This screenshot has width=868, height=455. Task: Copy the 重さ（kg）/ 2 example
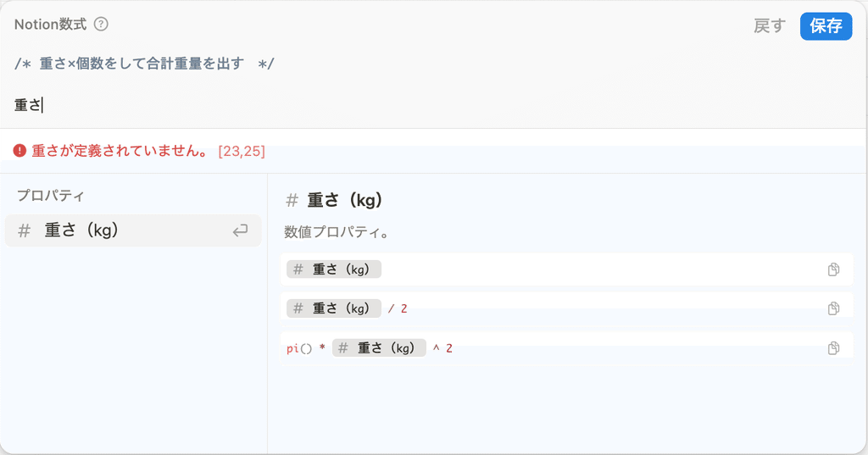[x=833, y=308]
